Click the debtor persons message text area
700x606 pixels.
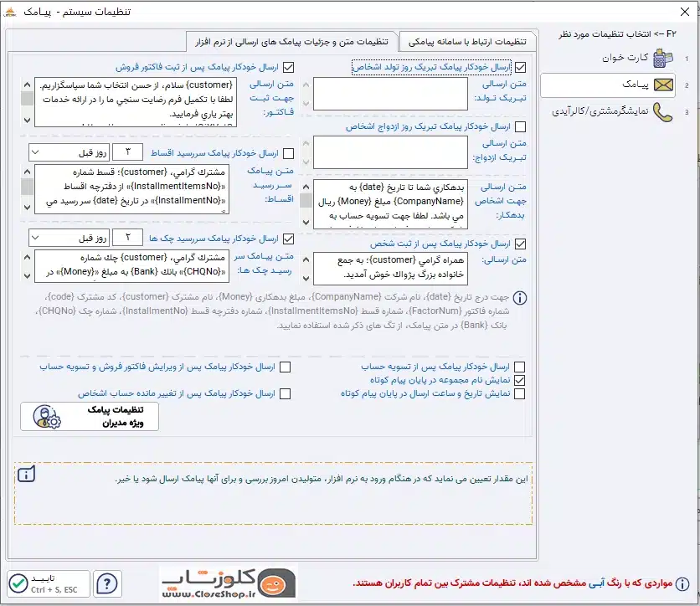pos(390,204)
